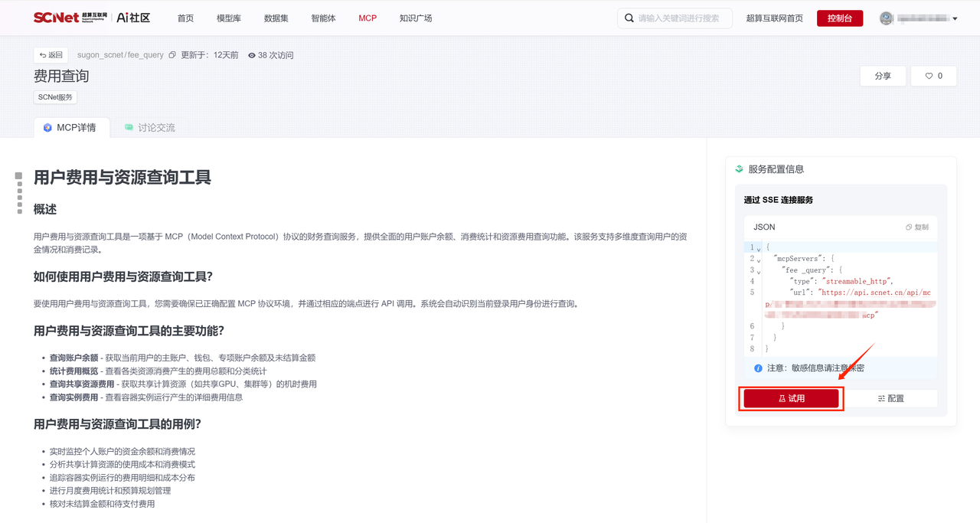
Task: Switch to the 讨论交流 tab
Action: click(x=149, y=128)
